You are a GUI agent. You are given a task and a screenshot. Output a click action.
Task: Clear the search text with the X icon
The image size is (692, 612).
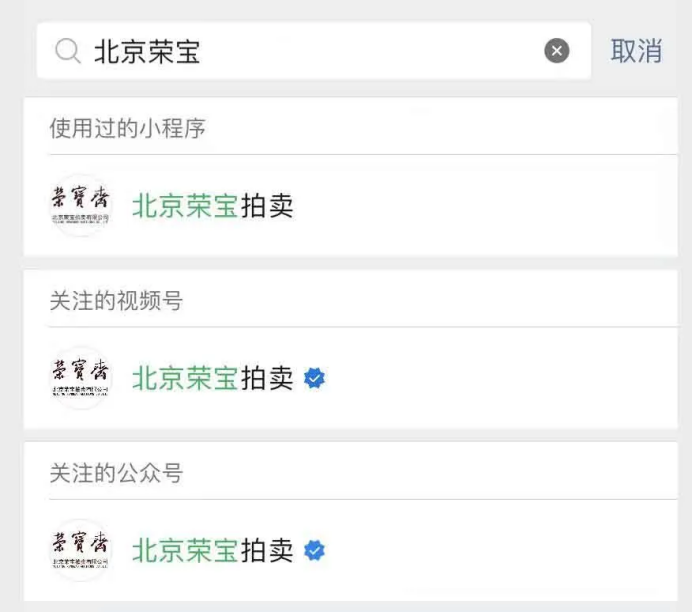tap(557, 51)
